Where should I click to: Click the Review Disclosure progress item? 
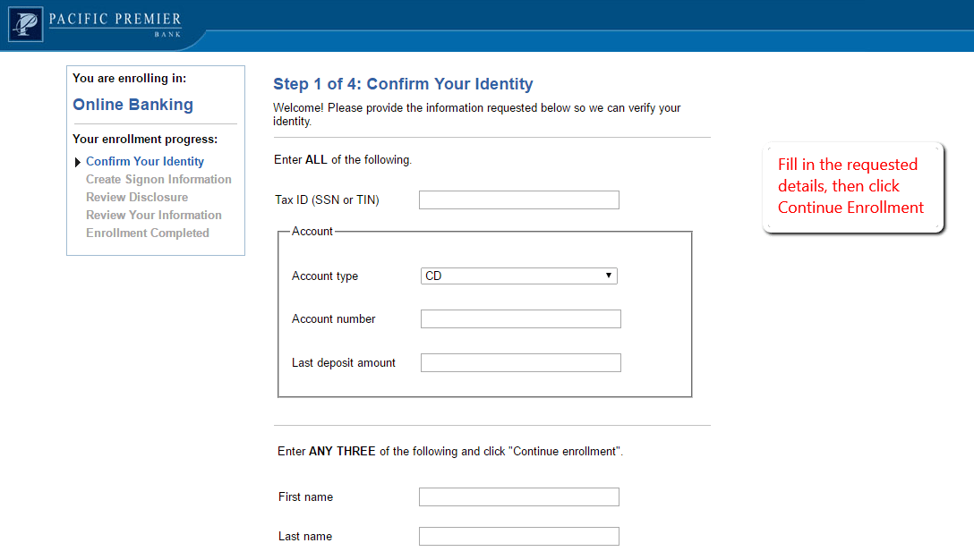tap(136, 197)
